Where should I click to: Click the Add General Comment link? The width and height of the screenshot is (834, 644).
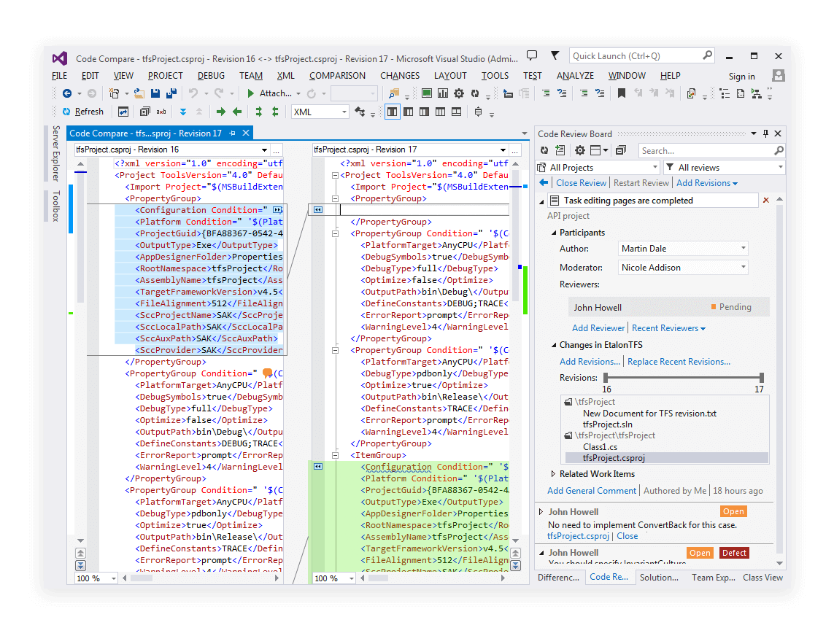[x=592, y=490]
